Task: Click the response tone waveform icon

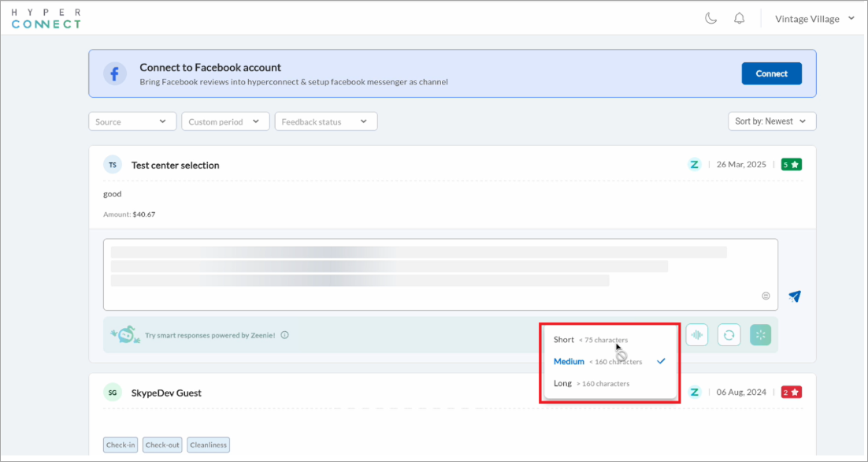Action: [697, 335]
